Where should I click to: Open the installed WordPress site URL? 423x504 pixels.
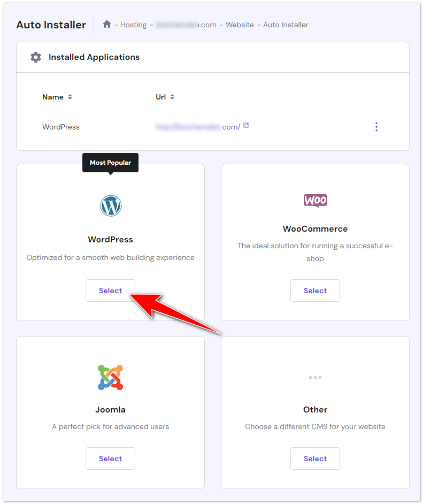(x=198, y=127)
